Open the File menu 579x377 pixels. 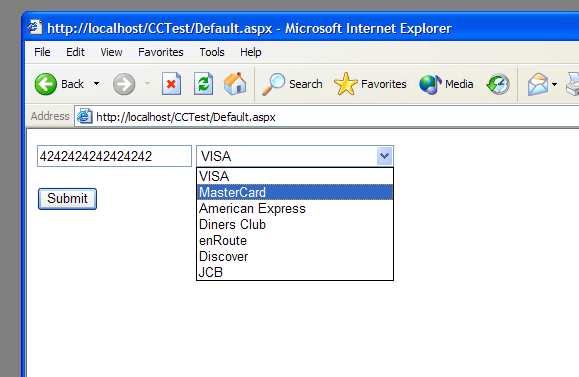pos(42,52)
